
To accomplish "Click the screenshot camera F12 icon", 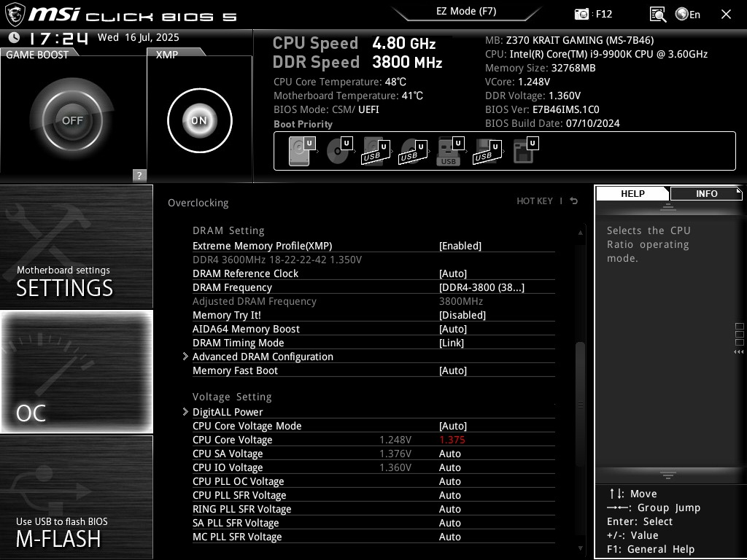I will [x=581, y=15].
